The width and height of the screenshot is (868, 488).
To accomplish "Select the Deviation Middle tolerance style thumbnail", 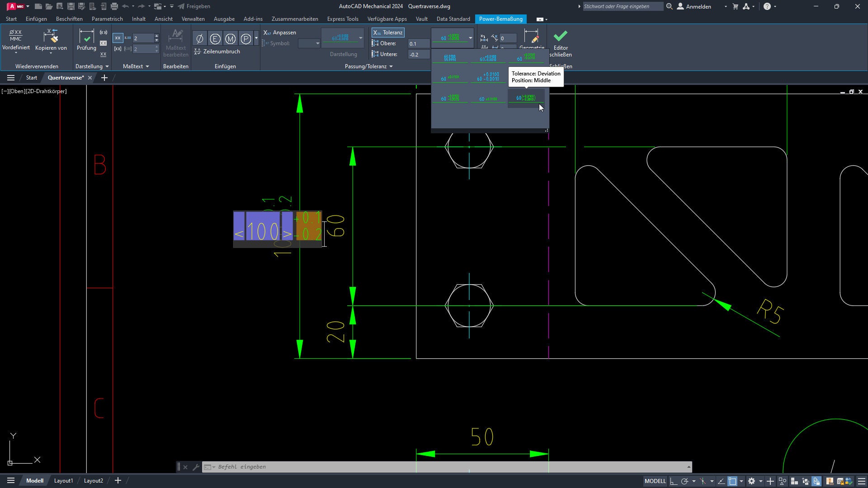I will pyautogui.click(x=526, y=98).
